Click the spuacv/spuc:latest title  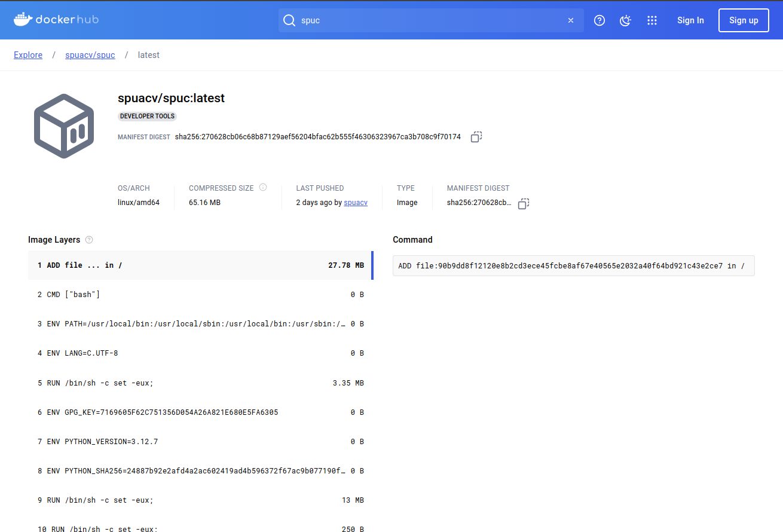[171, 98]
